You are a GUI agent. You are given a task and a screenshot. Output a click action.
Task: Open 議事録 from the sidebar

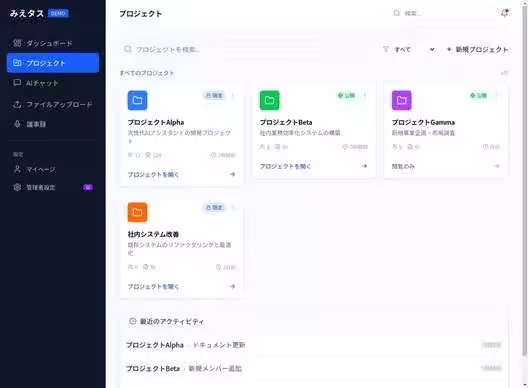[53, 124]
